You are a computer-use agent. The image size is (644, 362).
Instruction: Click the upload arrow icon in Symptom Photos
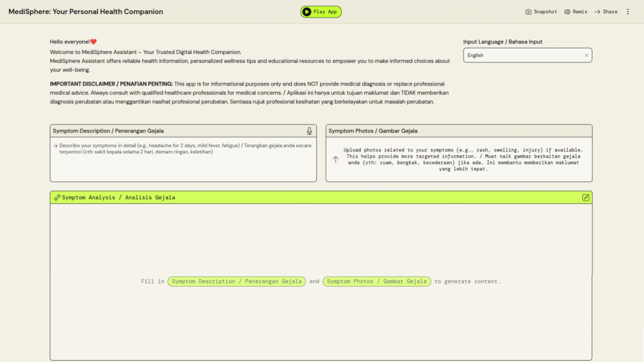click(335, 160)
